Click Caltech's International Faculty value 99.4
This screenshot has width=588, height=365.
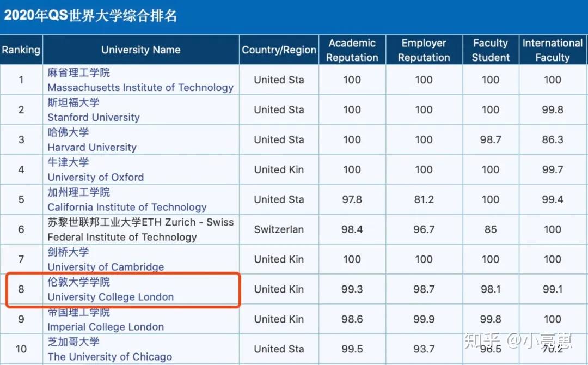[553, 199]
